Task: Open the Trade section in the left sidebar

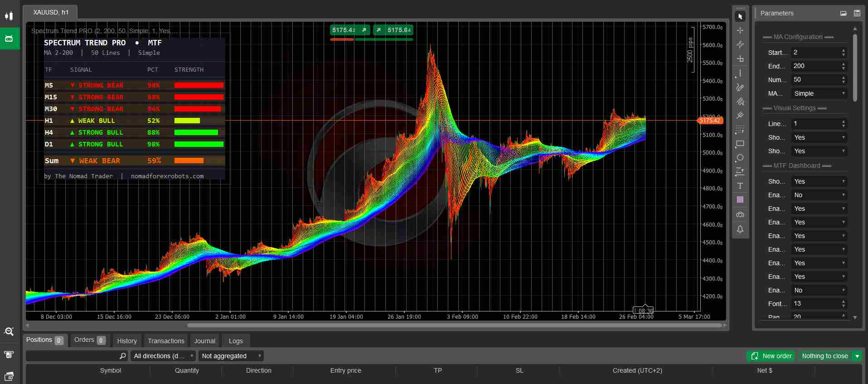Action: 9,16
